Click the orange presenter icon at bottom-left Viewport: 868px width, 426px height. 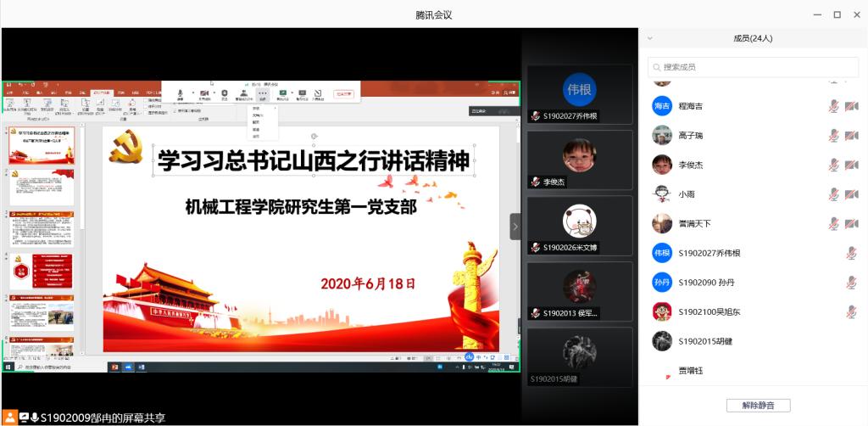(x=9, y=417)
